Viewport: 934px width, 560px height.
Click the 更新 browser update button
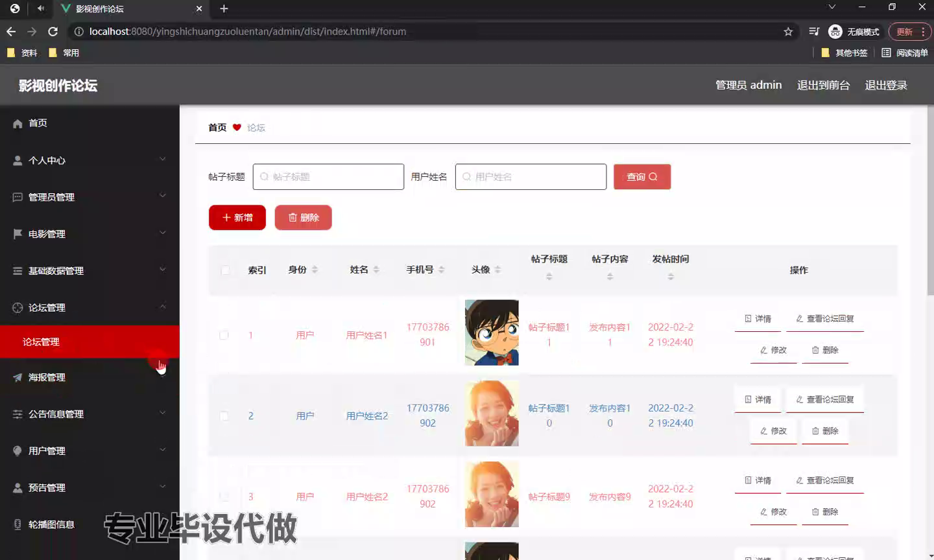[x=910, y=32]
